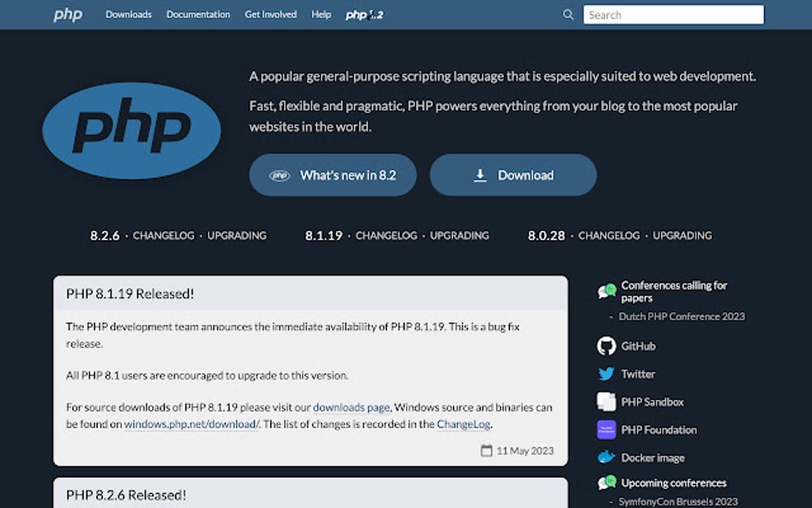Open the Documentation menu
812x508 pixels.
click(x=197, y=14)
